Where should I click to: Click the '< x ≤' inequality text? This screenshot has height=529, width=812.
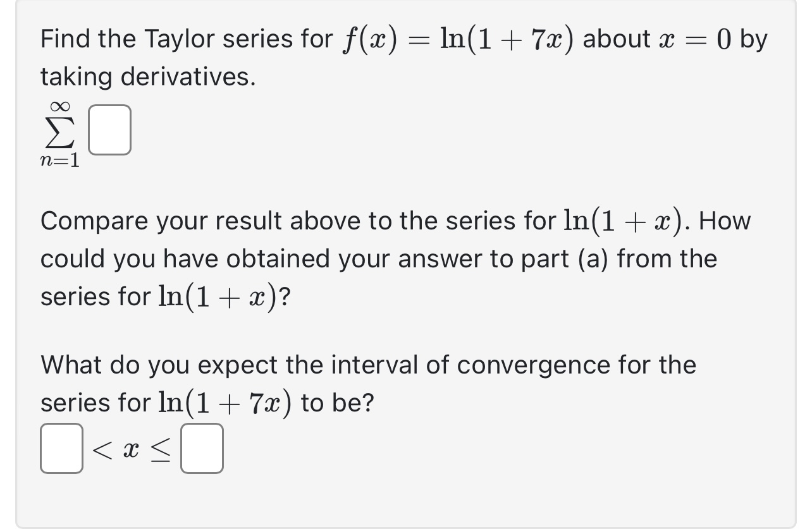click(x=133, y=449)
